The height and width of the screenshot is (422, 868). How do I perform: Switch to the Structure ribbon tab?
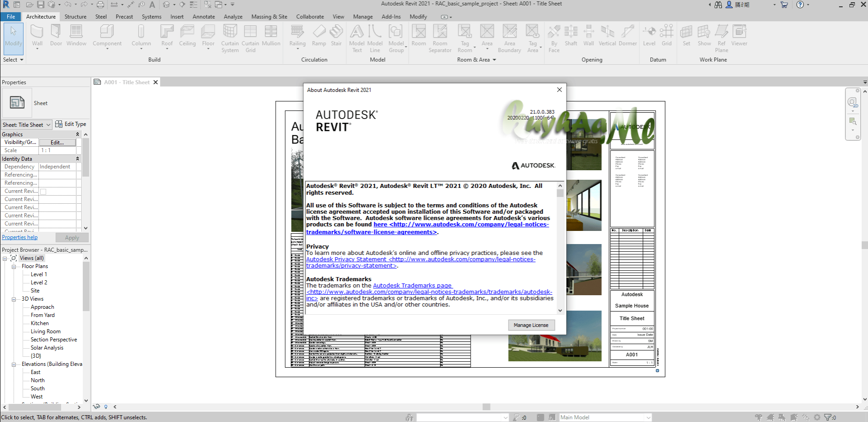coord(75,17)
